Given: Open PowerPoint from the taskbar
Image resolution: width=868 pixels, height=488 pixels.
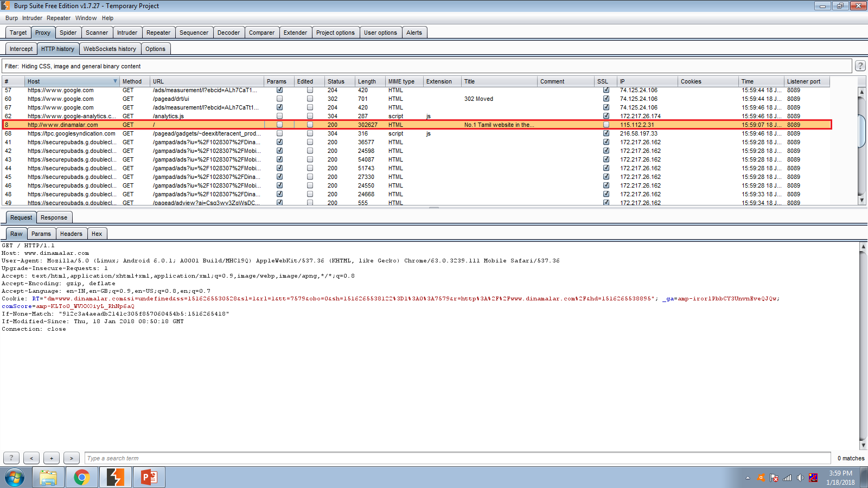Looking at the screenshot, I should point(149,478).
